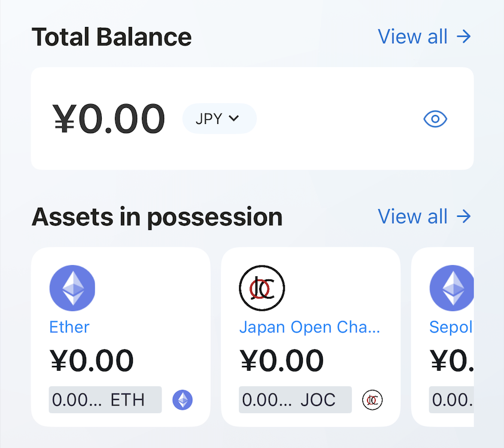Click small ETH network badge icon
The width and height of the screenshot is (504, 448).
tap(183, 399)
